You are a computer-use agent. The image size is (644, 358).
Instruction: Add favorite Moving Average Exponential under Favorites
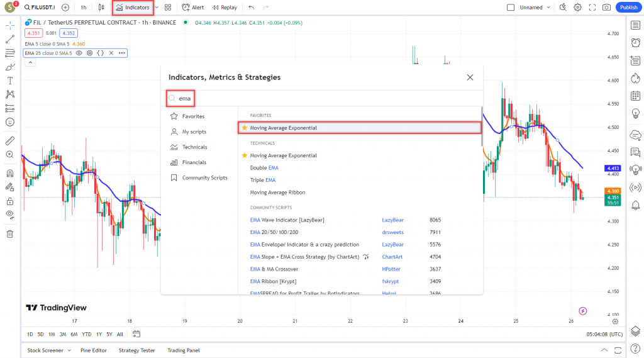359,128
